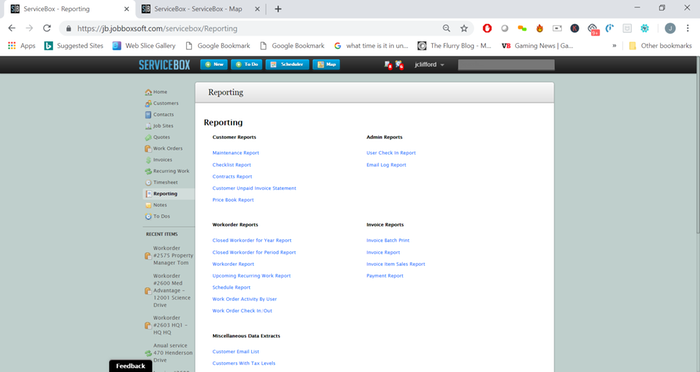Open the Invoice Batch Print link
700x372 pixels.
click(388, 240)
